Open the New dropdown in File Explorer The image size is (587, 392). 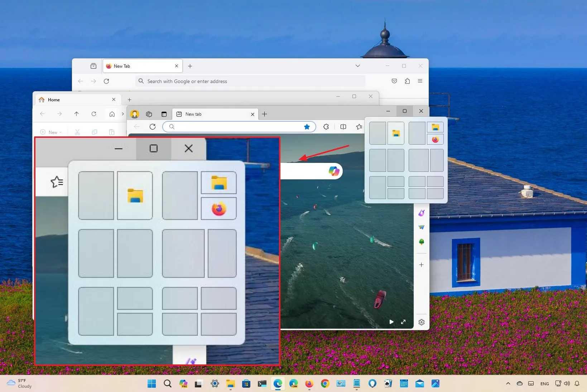50,132
